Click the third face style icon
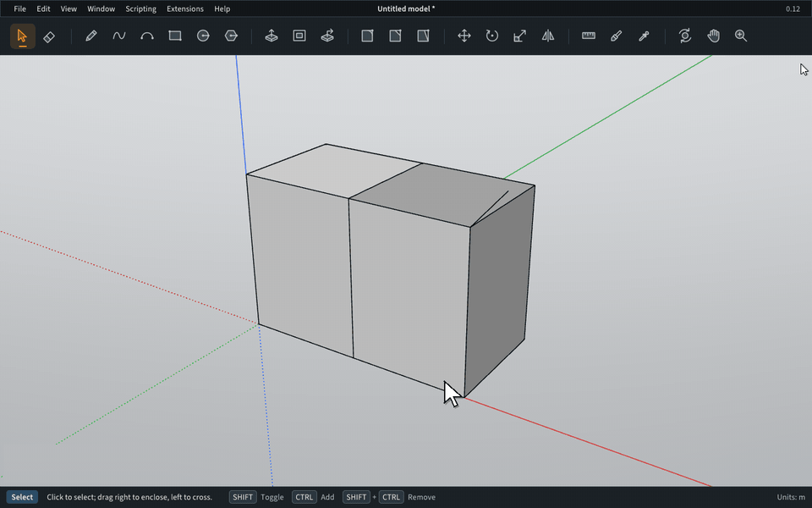Screen dimensions: 812x508 (423, 36)
